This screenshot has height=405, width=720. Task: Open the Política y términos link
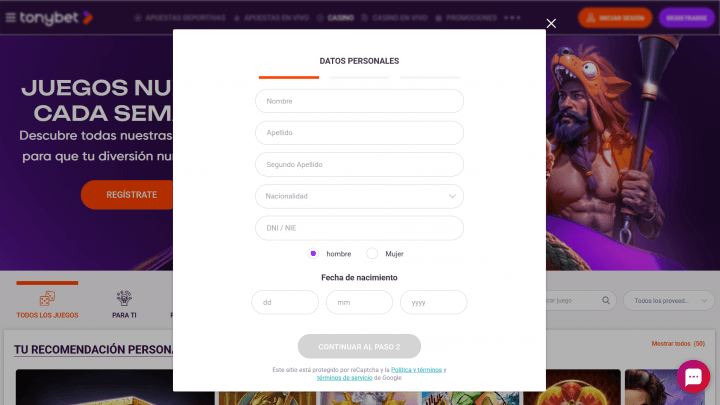(x=416, y=370)
